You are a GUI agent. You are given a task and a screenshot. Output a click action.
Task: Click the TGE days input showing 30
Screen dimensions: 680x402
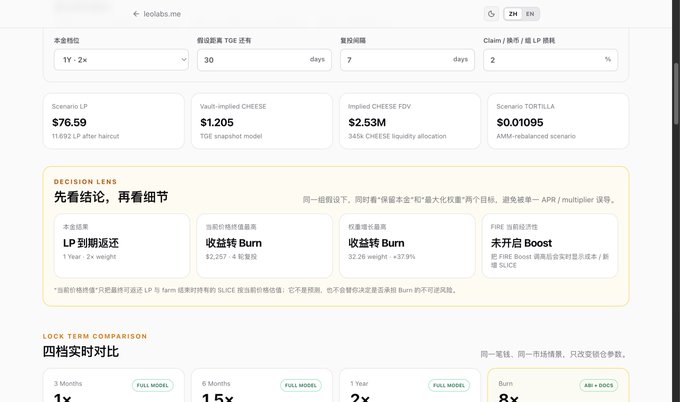pyautogui.click(x=264, y=60)
